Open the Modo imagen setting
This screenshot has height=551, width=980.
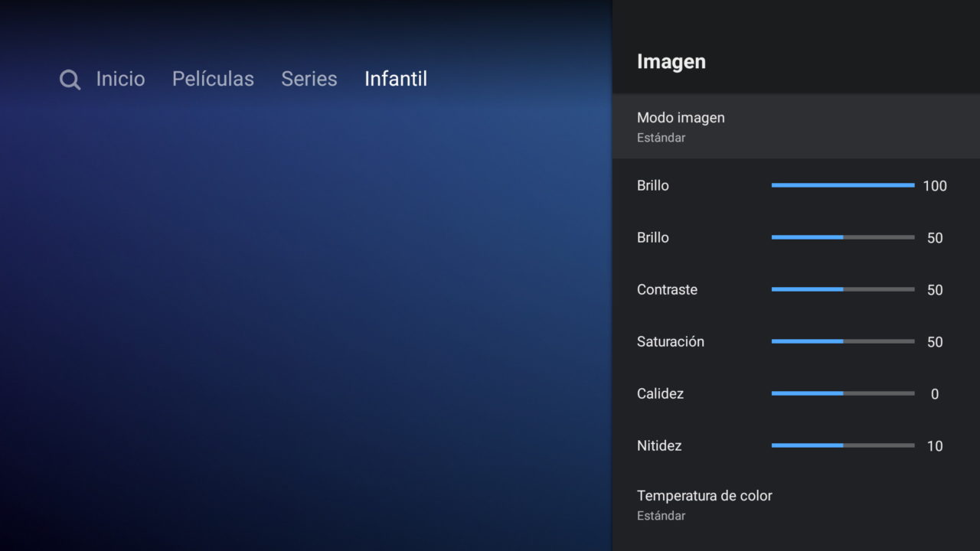tap(796, 126)
